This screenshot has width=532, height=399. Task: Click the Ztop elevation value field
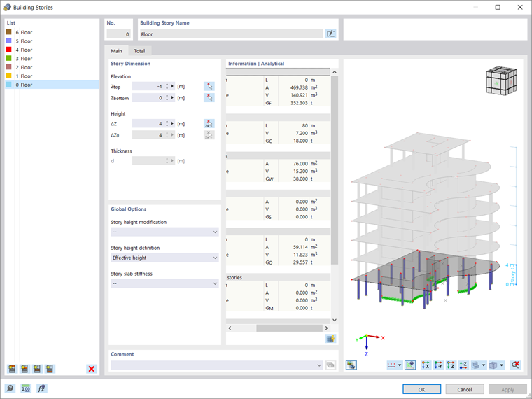(148, 86)
